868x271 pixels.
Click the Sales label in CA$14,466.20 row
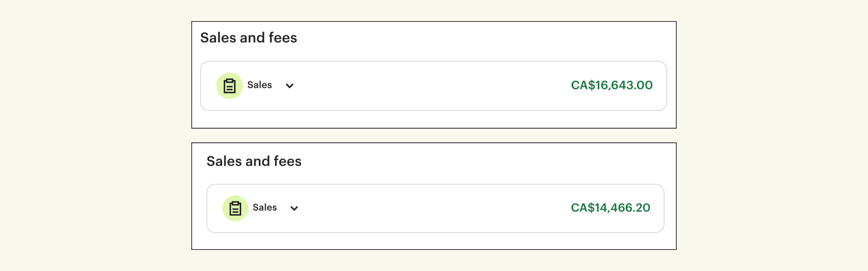click(264, 207)
